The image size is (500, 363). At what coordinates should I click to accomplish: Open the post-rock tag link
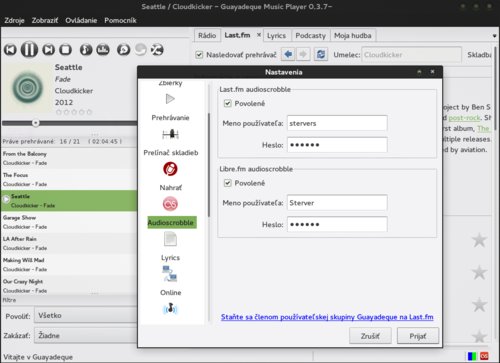click(x=464, y=118)
